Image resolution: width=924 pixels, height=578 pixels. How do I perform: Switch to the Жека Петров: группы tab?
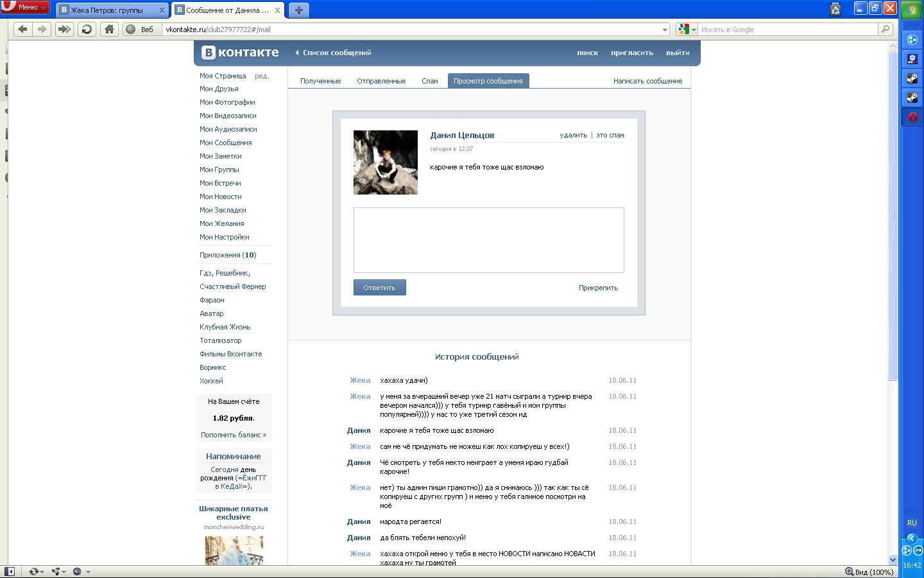click(x=108, y=10)
